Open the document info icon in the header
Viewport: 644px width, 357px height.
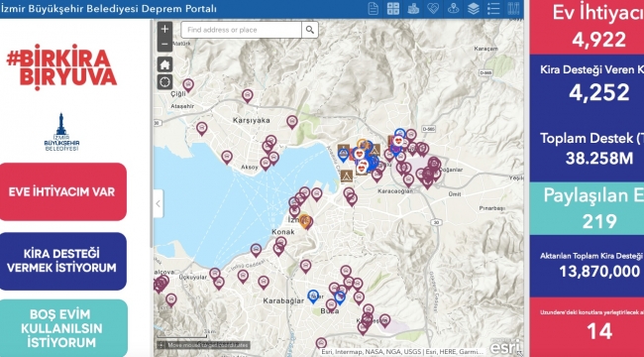(373, 9)
